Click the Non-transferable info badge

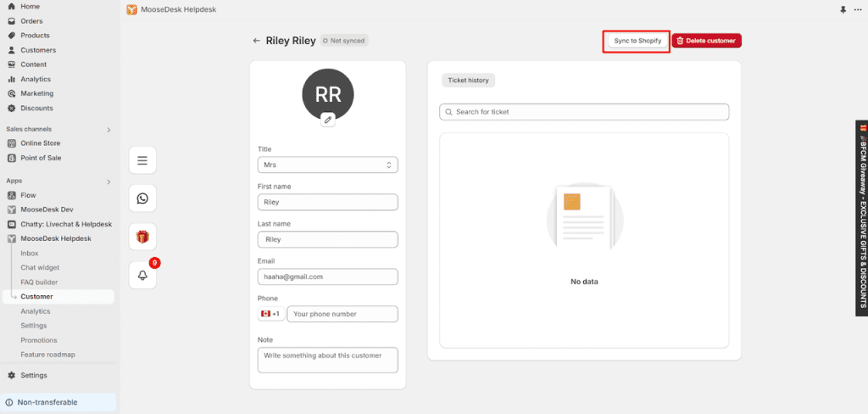[x=58, y=402]
